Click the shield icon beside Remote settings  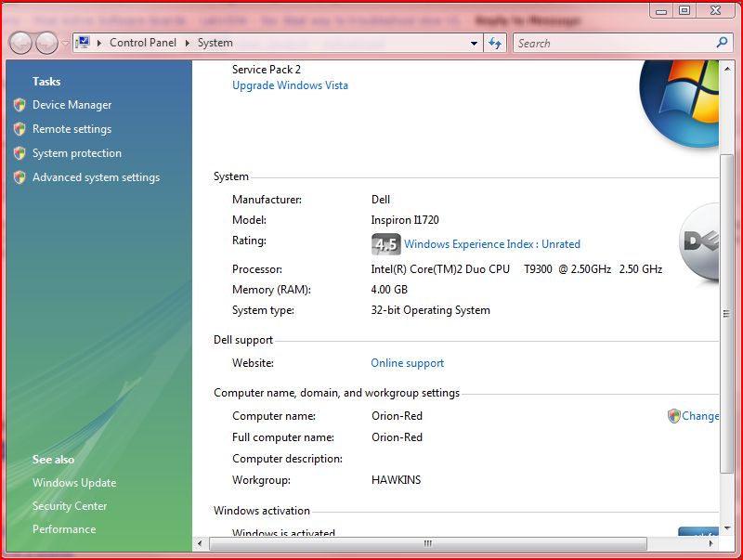[x=20, y=129]
